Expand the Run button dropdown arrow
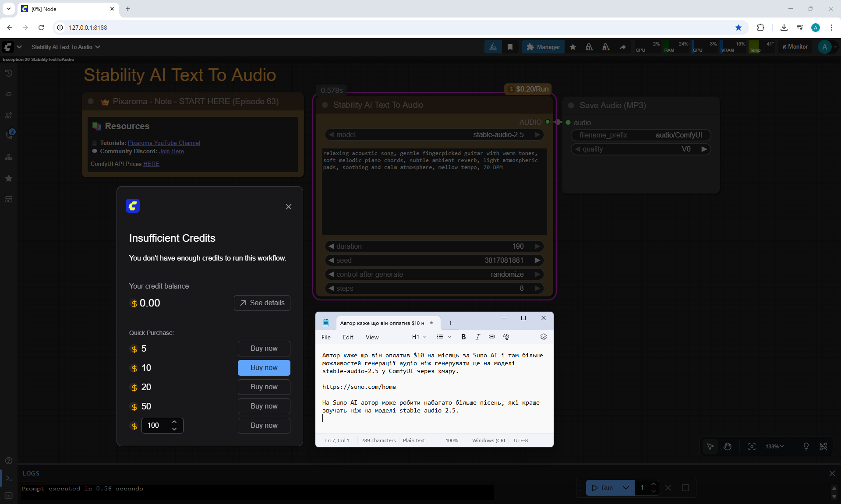The height and width of the screenshot is (504, 841). coord(626,487)
